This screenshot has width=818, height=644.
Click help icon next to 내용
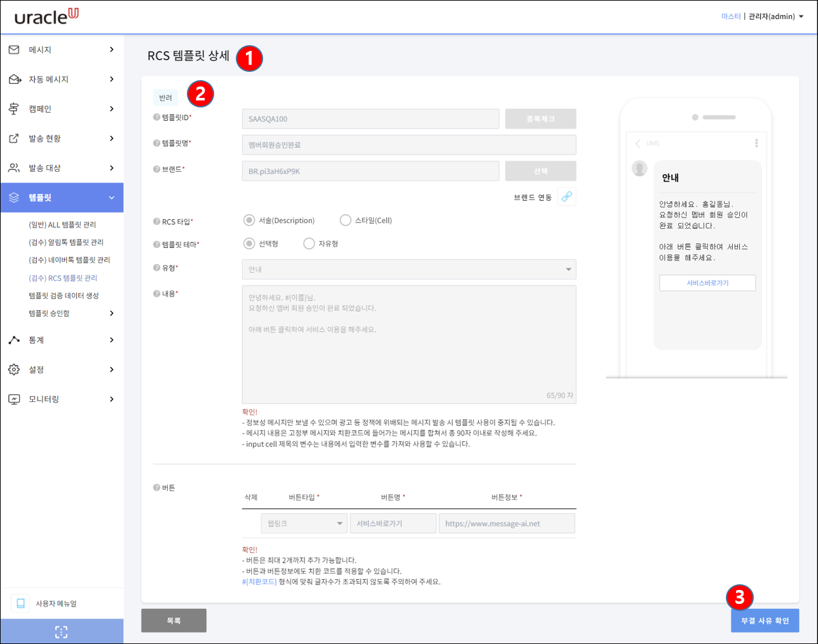(x=156, y=293)
